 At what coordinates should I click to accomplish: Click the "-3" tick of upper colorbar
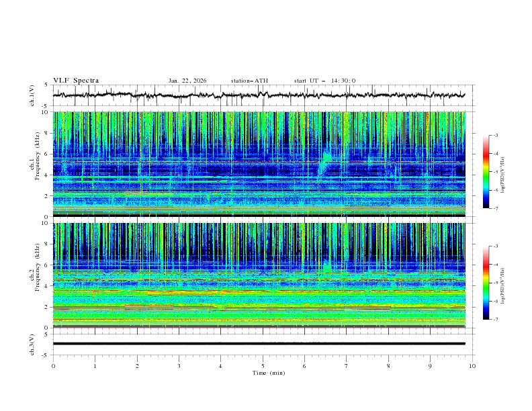pyautogui.click(x=496, y=135)
